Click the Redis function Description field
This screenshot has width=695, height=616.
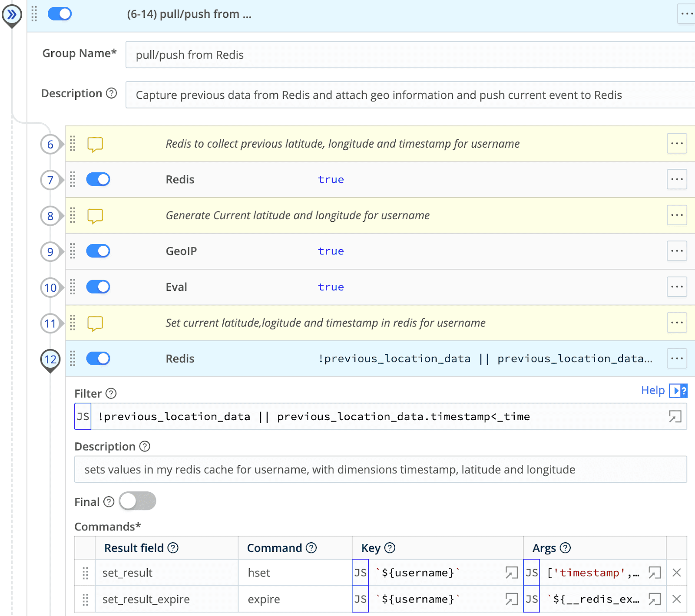[x=380, y=470]
